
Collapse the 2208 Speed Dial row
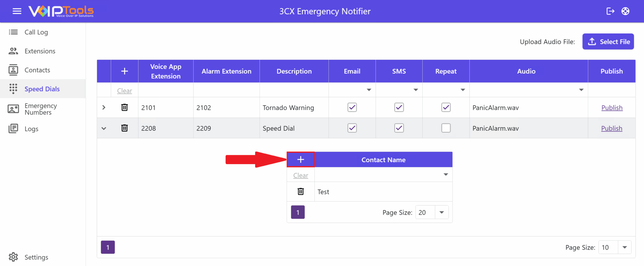[104, 128]
